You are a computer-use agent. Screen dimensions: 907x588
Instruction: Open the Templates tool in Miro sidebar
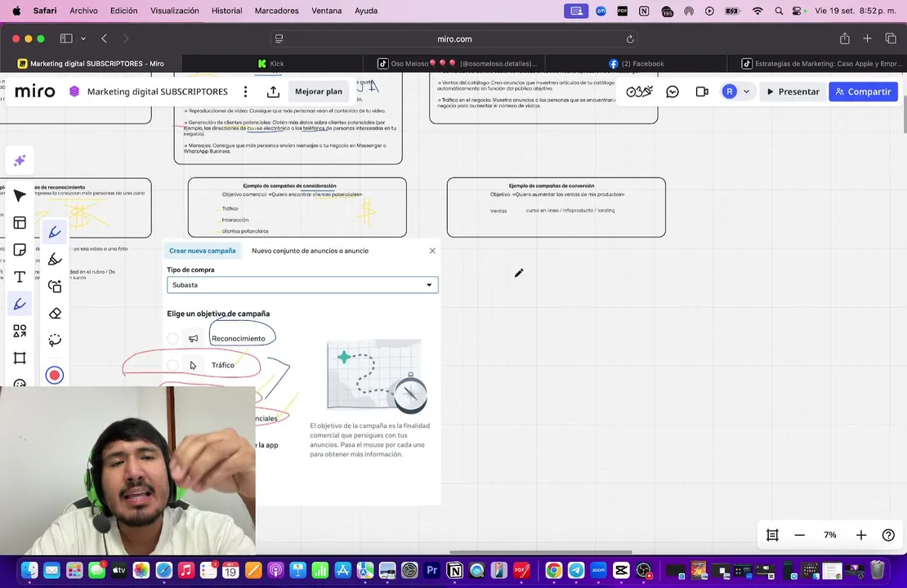[20, 223]
